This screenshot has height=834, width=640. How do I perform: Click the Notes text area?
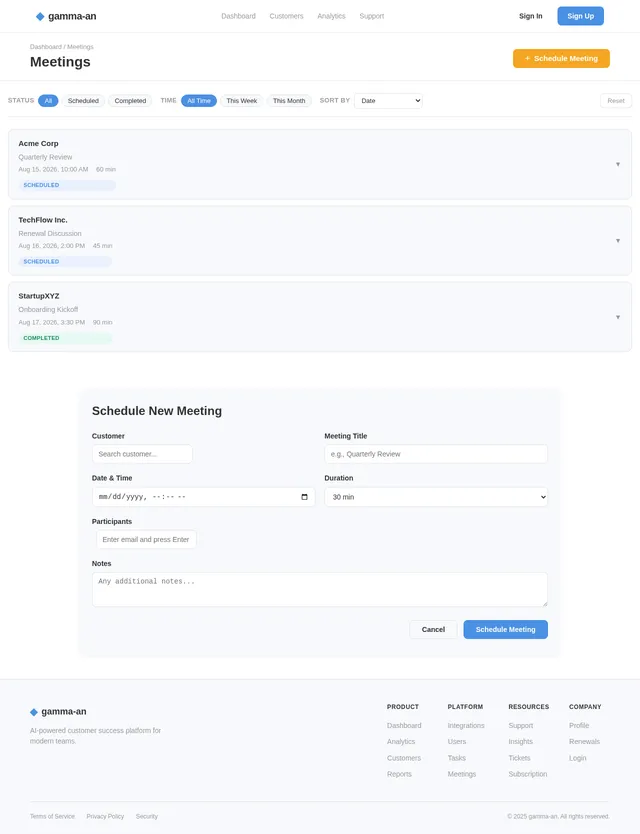tap(320, 589)
